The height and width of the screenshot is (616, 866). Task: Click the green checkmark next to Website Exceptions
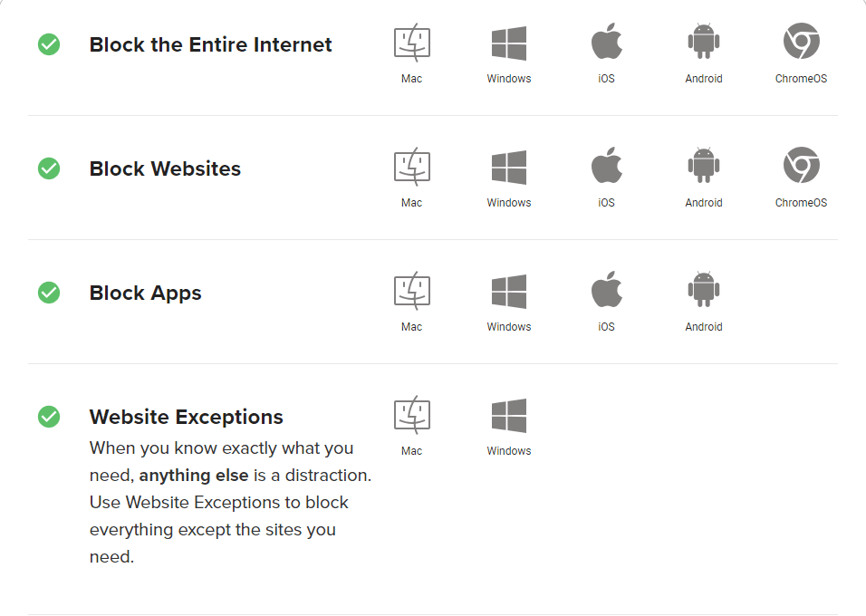tap(49, 417)
